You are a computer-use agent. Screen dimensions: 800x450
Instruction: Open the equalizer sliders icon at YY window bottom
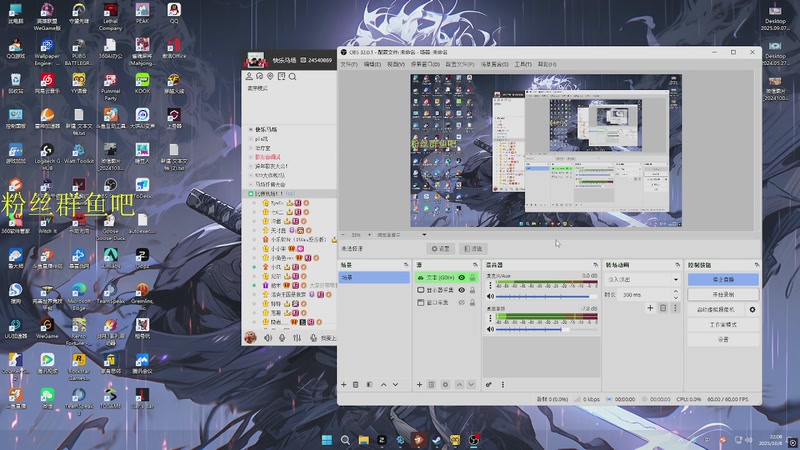[297, 338]
